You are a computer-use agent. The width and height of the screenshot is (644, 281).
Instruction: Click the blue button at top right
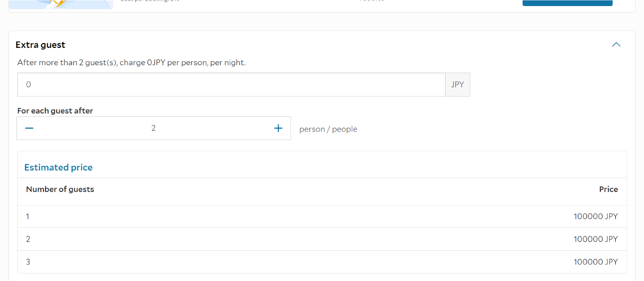pyautogui.click(x=567, y=3)
